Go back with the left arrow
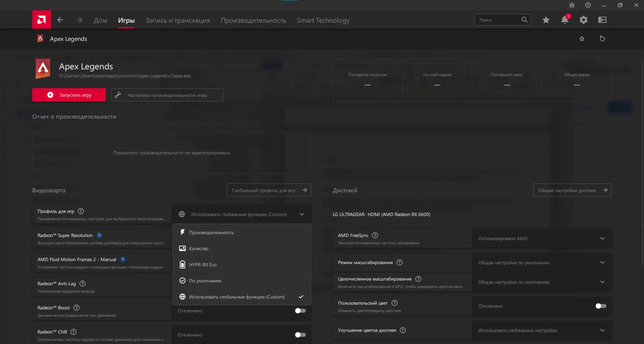 [x=60, y=20]
